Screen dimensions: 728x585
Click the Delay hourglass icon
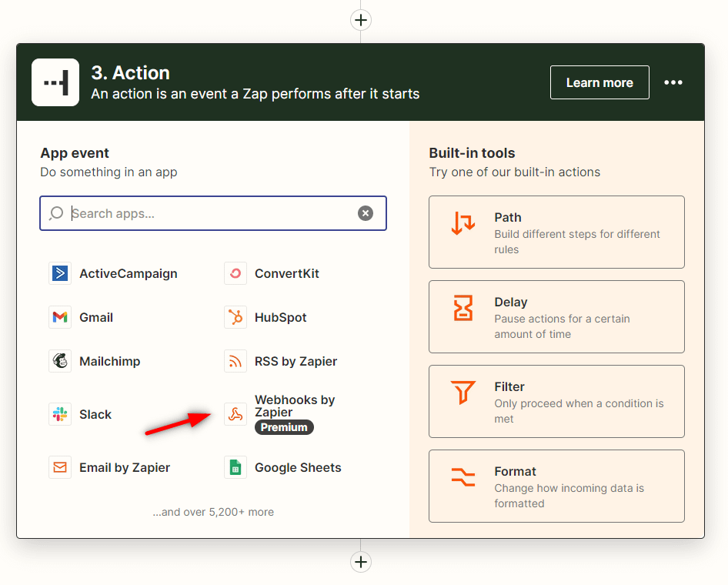pyautogui.click(x=463, y=308)
